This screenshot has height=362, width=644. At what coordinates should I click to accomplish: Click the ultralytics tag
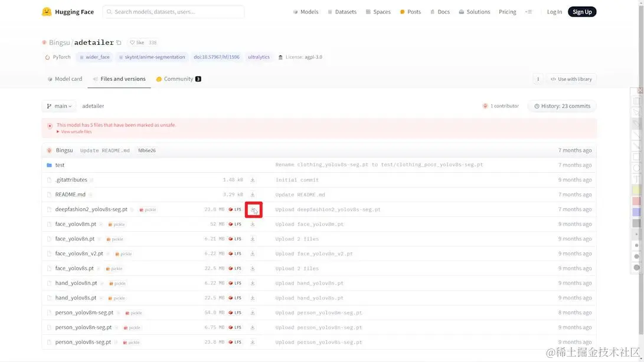tap(259, 57)
